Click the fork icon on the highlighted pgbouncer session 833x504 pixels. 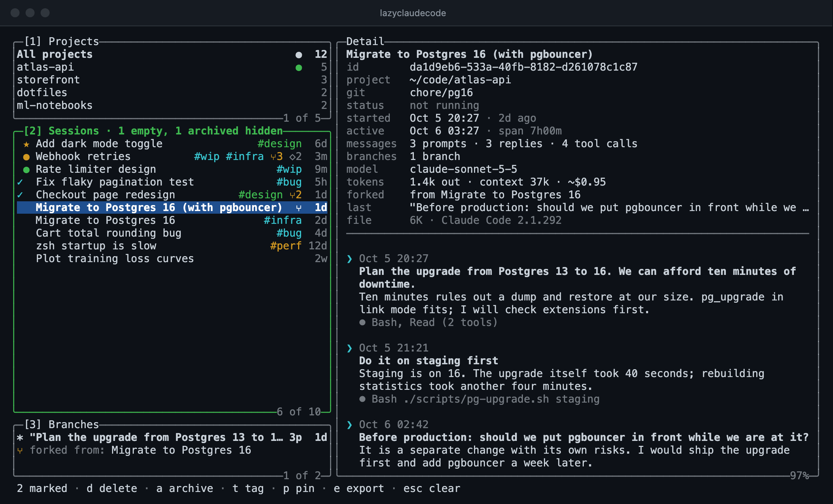coord(298,208)
